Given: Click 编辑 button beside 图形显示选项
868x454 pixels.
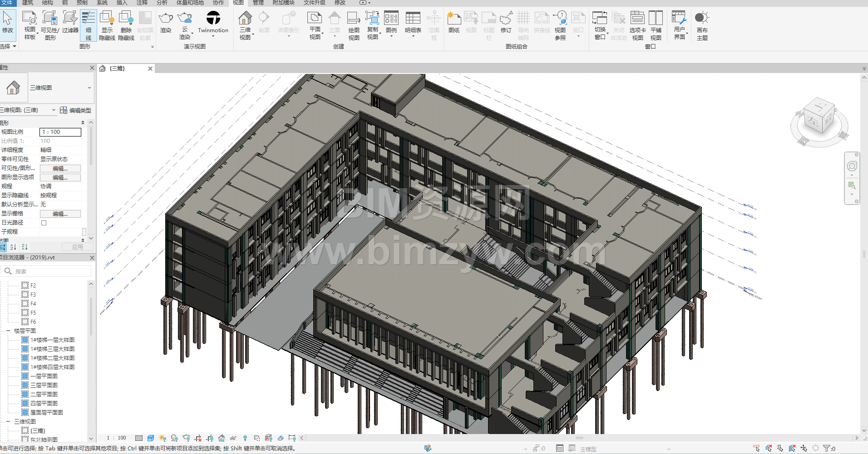Looking at the screenshot, I should [60, 177].
